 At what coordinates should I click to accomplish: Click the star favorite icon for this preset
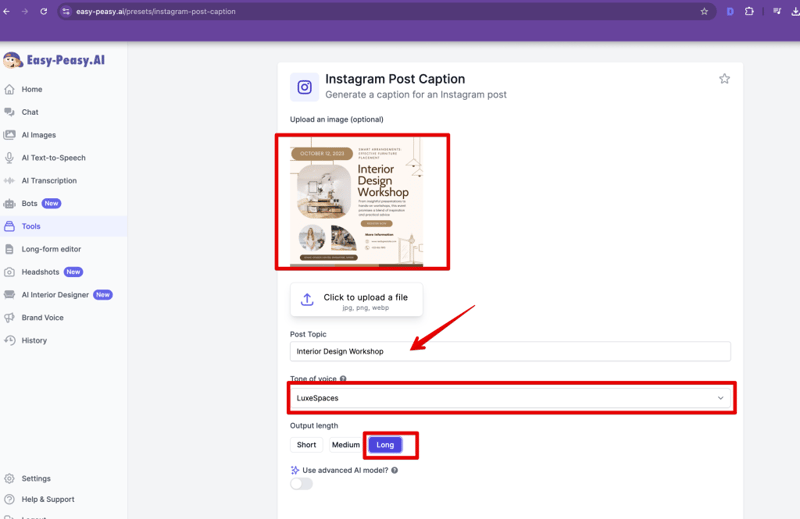[x=724, y=79]
